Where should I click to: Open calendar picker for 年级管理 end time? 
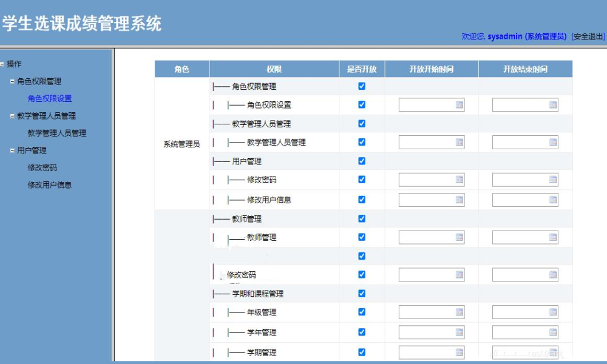[553, 312]
